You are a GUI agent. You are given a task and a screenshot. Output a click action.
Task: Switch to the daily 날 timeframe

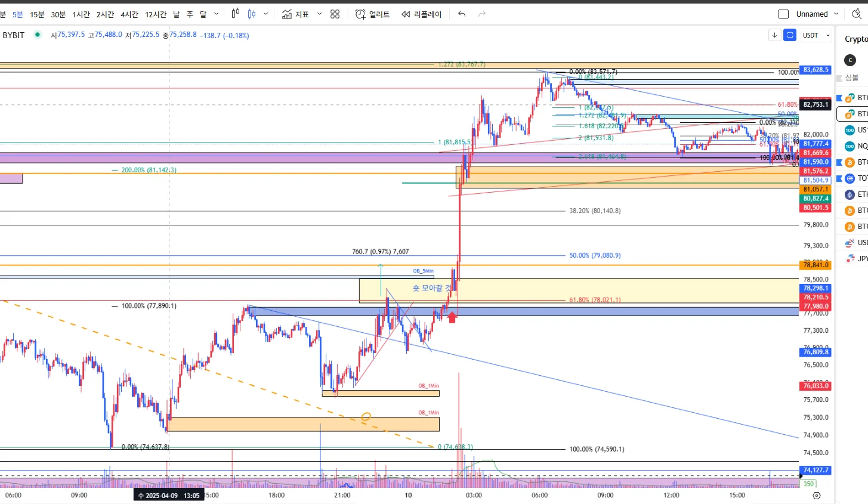click(x=177, y=14)
